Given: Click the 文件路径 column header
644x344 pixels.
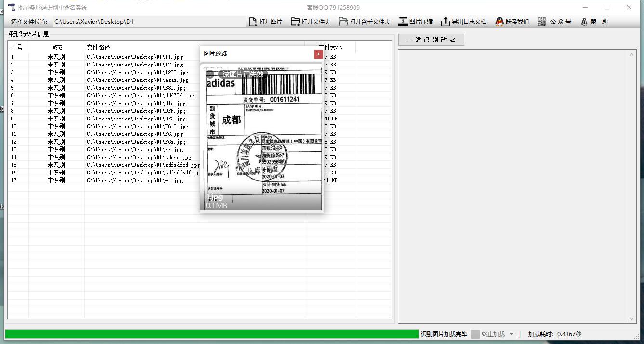Looking at the screenshot, I should click(x=98, y=47).
